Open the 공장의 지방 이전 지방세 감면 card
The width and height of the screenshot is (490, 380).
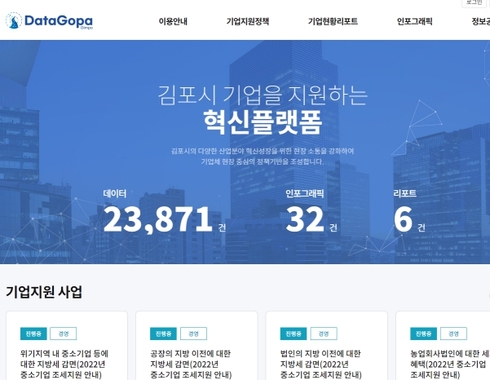coord(196,346)
